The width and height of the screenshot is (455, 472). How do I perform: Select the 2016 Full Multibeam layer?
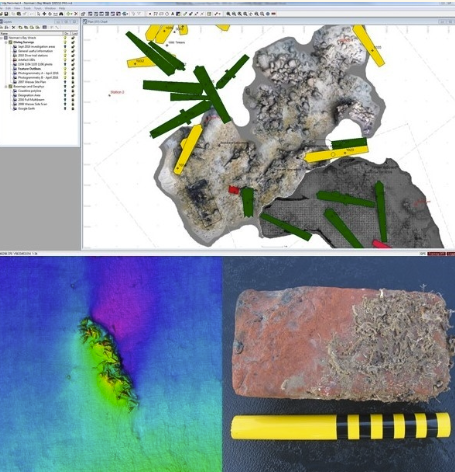31,100
